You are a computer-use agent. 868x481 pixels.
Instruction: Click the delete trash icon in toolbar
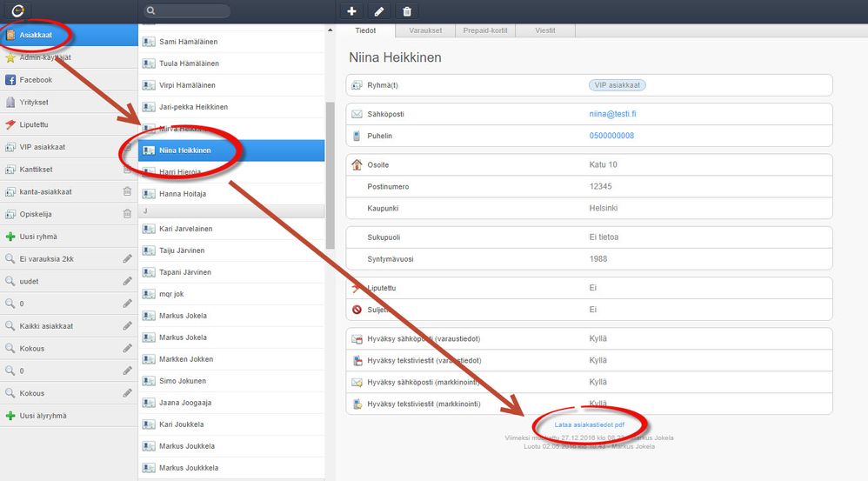[407, 11]
